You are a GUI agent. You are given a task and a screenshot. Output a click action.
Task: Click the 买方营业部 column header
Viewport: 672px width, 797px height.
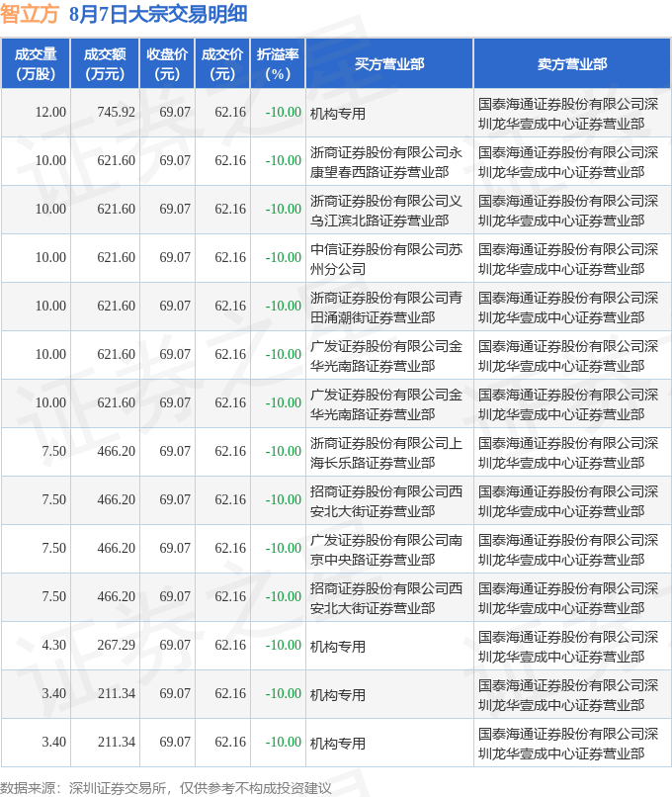coord(389,64)
